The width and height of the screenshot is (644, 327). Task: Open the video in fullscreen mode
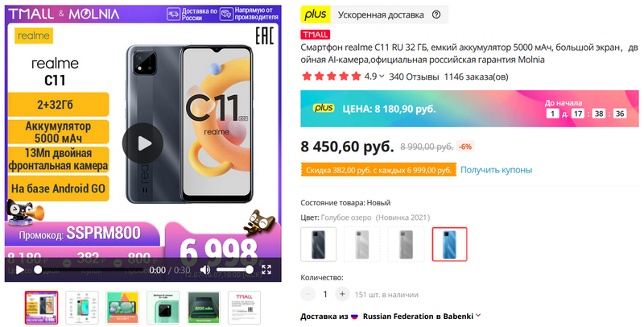point(266,270)
